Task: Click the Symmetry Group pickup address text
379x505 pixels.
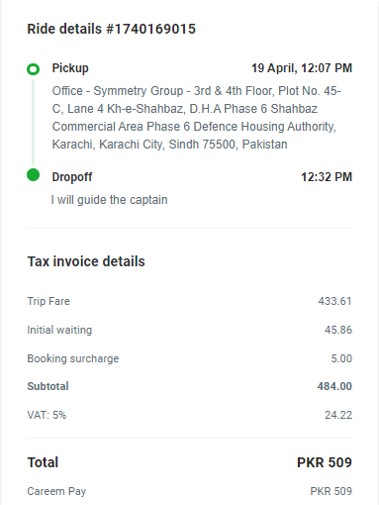Action: 196,117
